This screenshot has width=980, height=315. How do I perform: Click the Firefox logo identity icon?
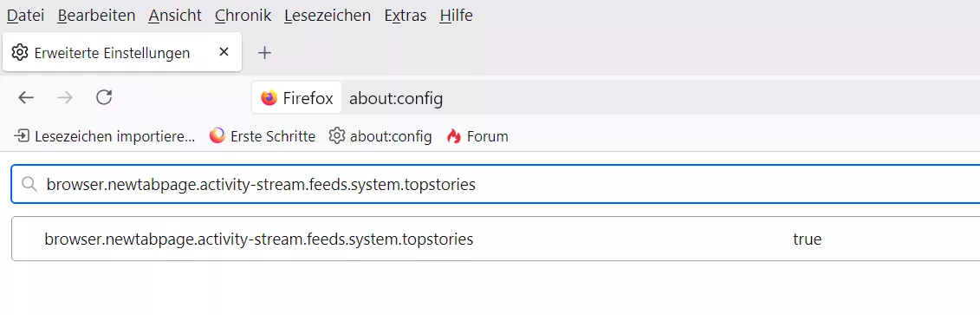coord(269,98)
